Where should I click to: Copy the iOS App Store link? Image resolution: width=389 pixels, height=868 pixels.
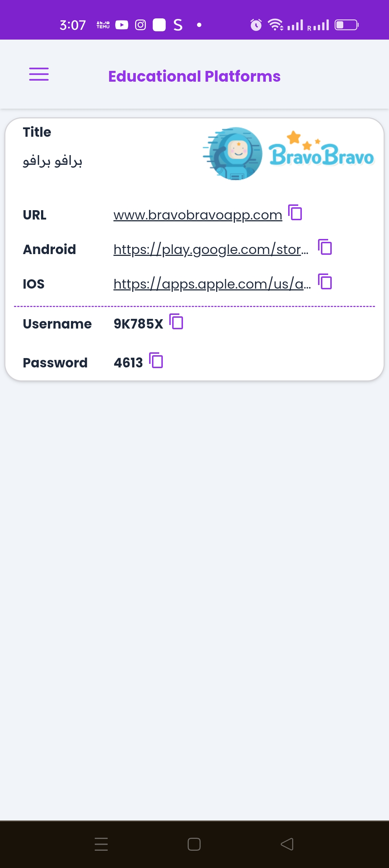click(x=325, y=281)
